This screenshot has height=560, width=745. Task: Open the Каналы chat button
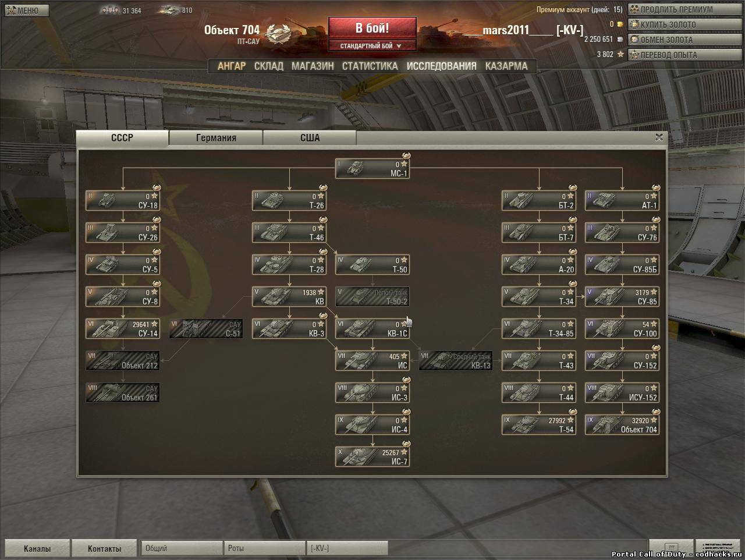(x=37, y=548)
